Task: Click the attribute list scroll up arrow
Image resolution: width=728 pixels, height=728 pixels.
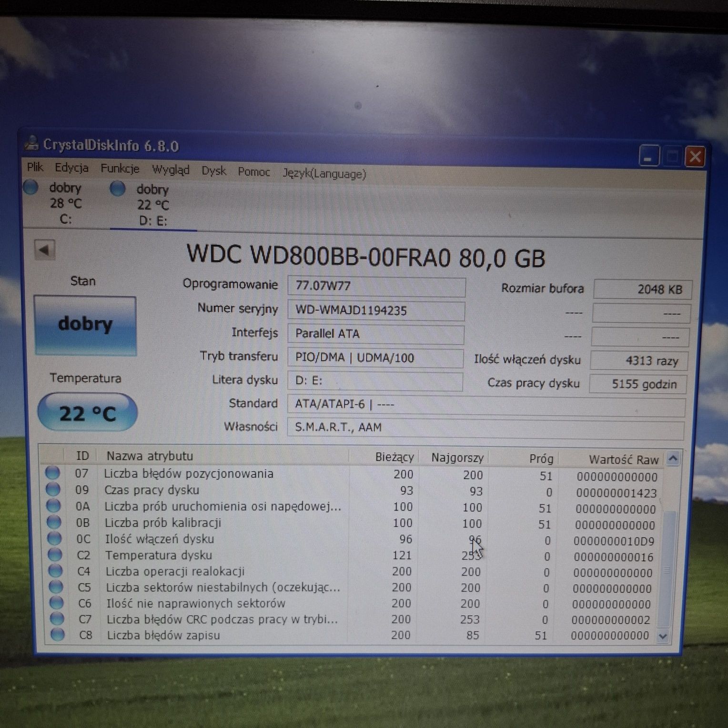Action: [x=673, y=459]
